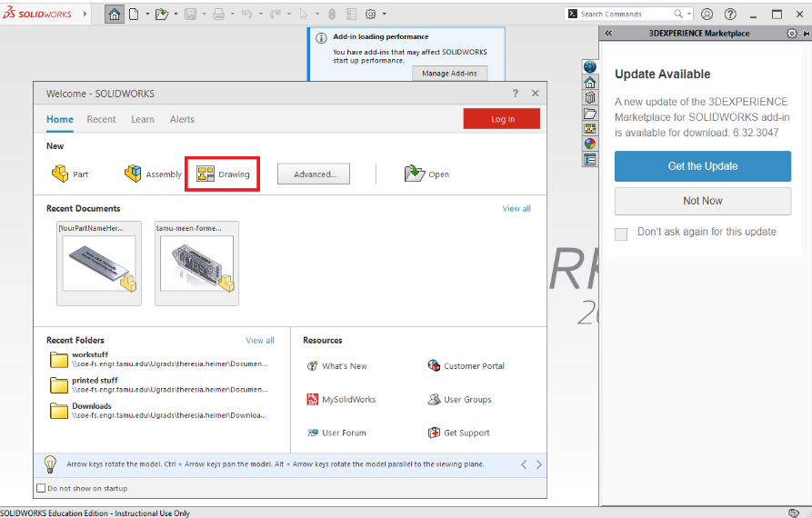The width and height of the screenshot is (812, 518).
Task: Expand the Options gear dropdown arrow
Action: coord(384,15)
